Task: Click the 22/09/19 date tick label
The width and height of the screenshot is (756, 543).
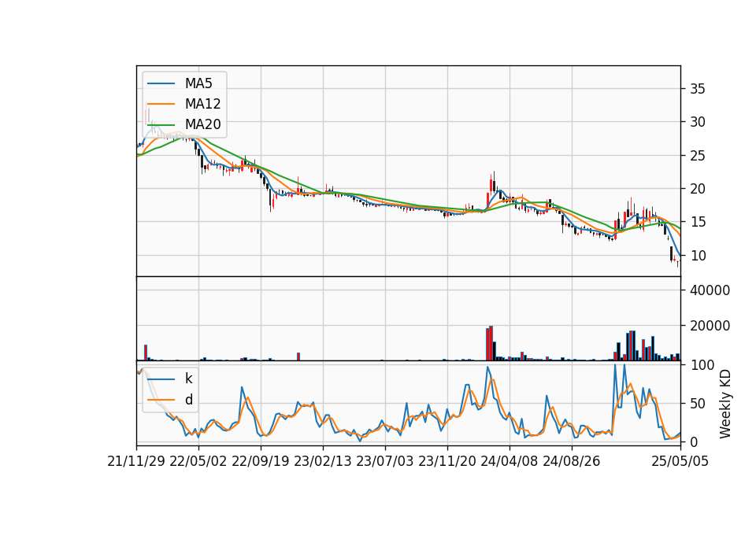Action: pos(261,461)
